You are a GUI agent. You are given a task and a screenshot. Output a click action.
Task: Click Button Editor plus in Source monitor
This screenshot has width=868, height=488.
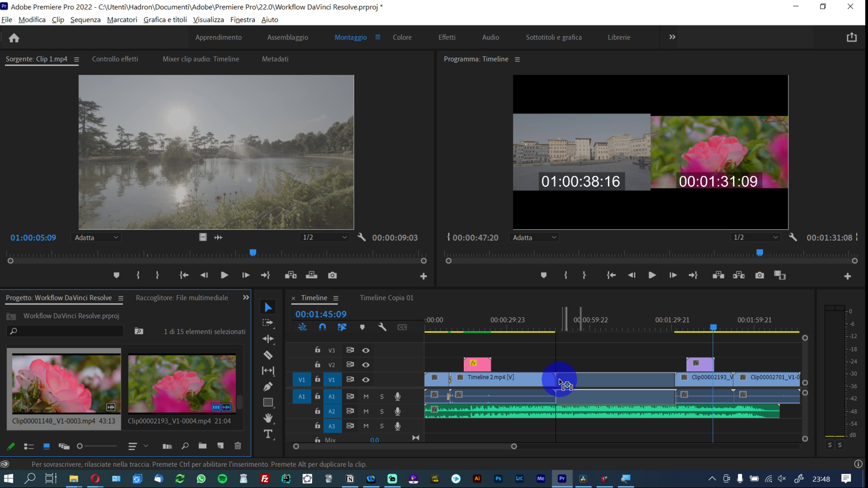[424, 276]
